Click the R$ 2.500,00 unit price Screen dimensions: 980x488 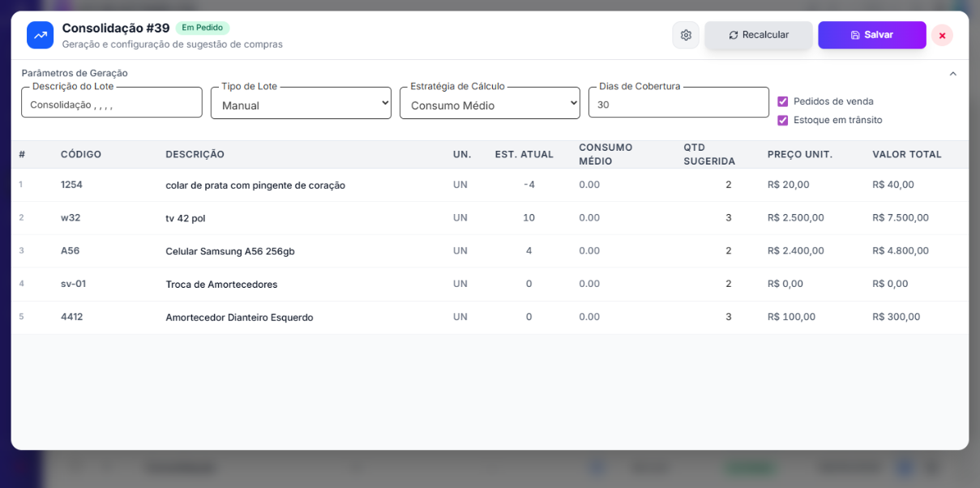796,217
